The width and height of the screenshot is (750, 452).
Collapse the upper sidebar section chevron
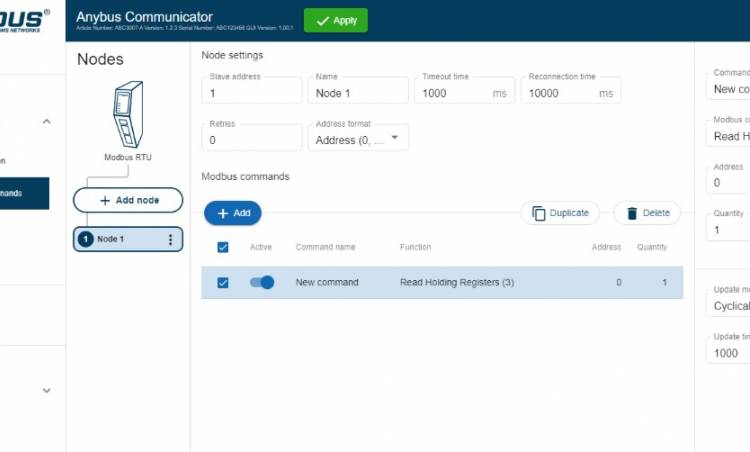tap(46, 121)
